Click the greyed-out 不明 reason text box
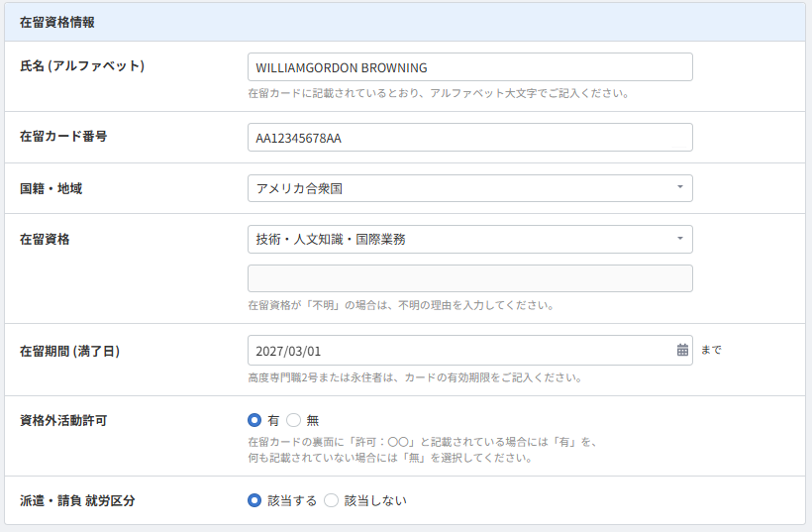This screenshot has width=812, height=532. (x=469, y=278)
